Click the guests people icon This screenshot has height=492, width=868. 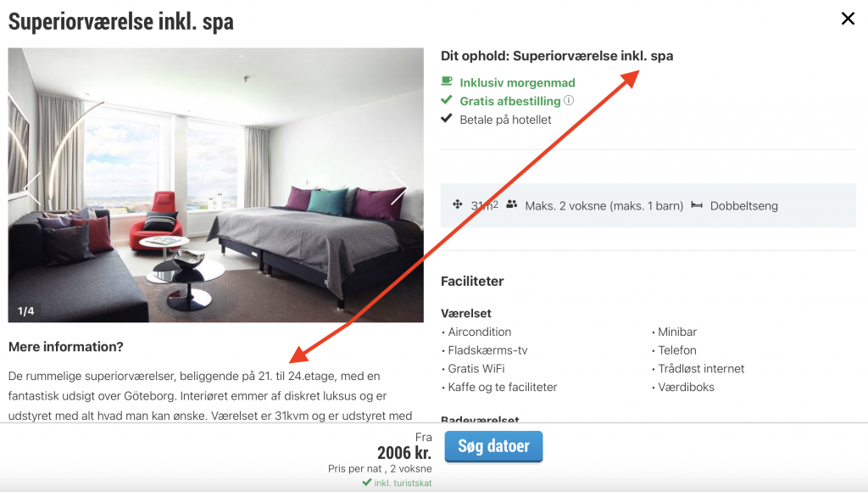click(511, 204)
